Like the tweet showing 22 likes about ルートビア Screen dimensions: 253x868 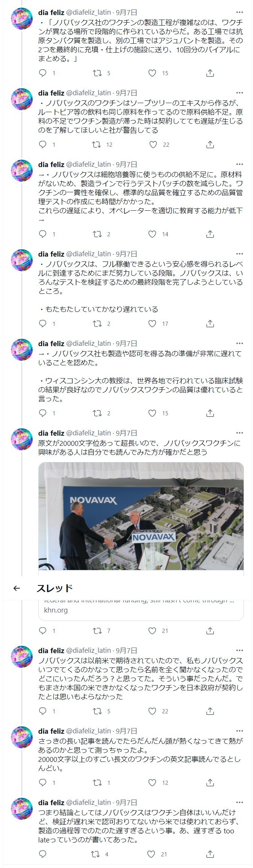coord(153,144)
